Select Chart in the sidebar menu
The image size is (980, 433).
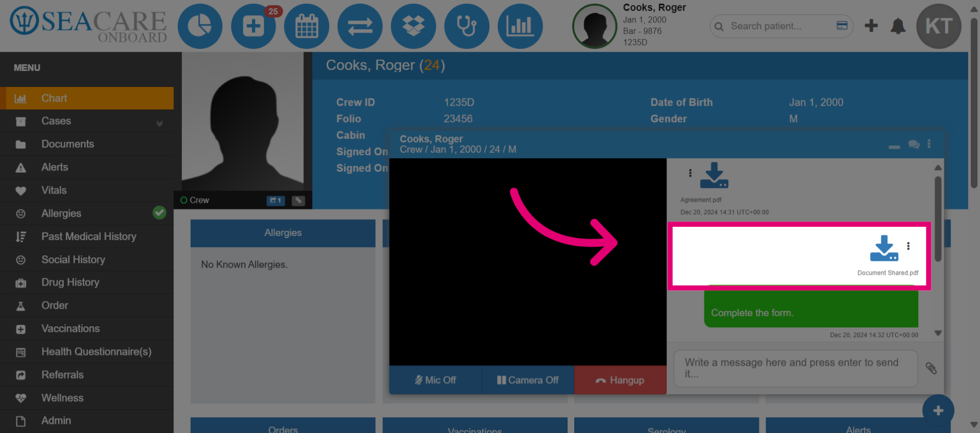click(87, 98)
